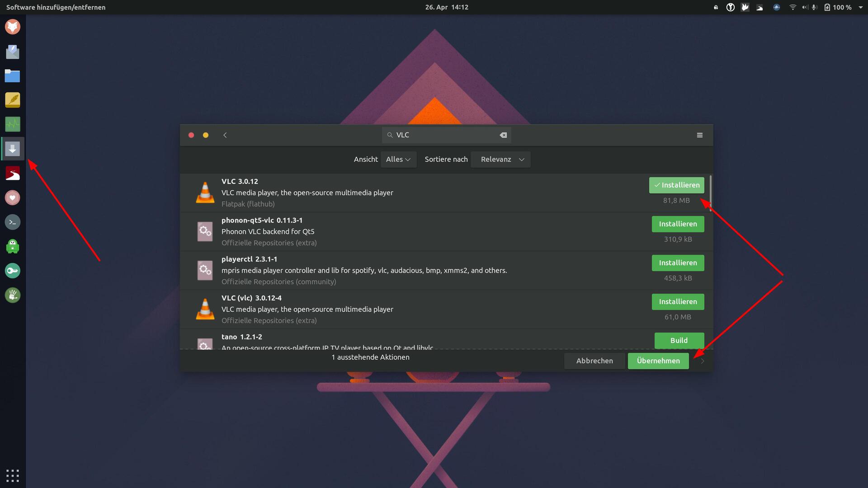
Task: Untoggle the checked Installieren for VLC 3.0.12
Action: 676,185
